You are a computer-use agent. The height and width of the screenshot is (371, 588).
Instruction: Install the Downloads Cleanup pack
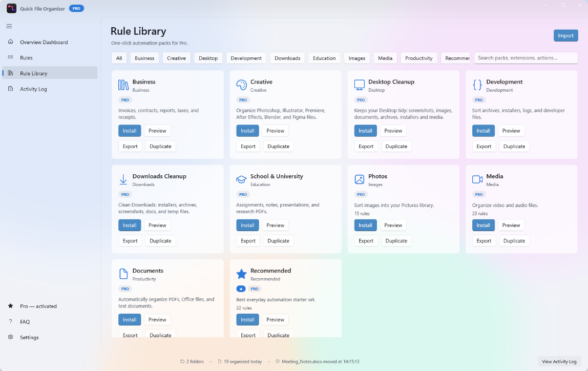pyautogui.click(x=130, y=225)
